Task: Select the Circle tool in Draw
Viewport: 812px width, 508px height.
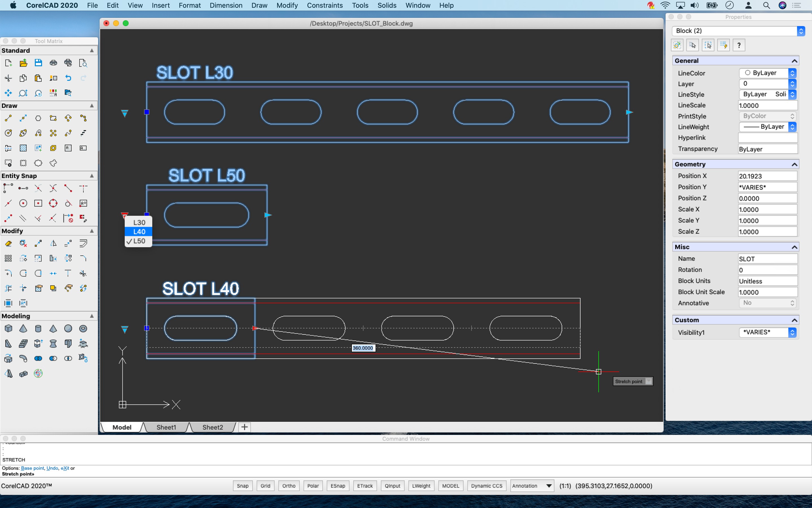Action: click(8, 133)
